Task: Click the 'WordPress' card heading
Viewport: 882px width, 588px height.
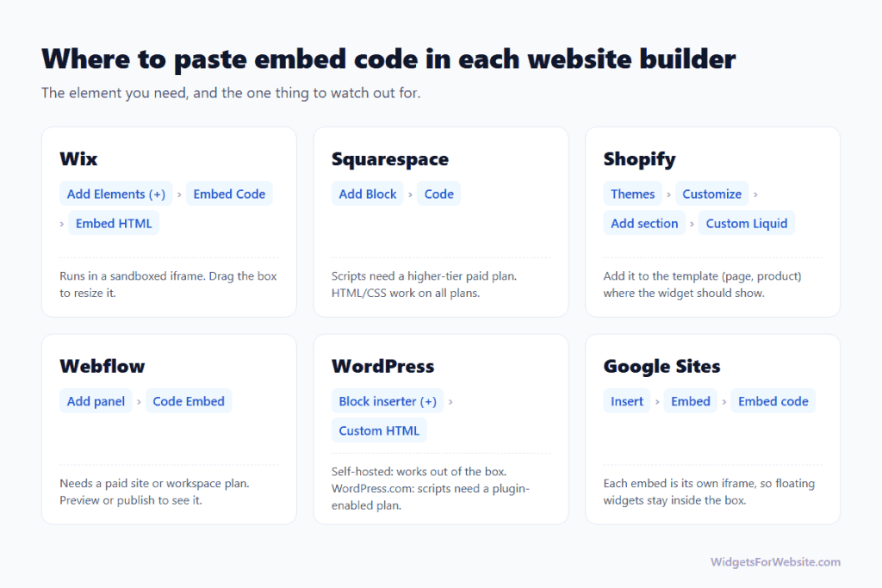Action: point(383,367)
